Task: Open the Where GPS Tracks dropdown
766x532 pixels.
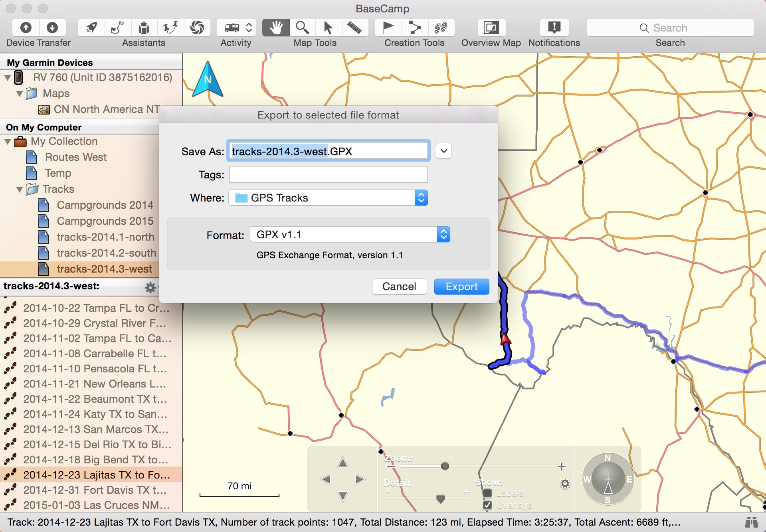Action: (x=328, y=198)
